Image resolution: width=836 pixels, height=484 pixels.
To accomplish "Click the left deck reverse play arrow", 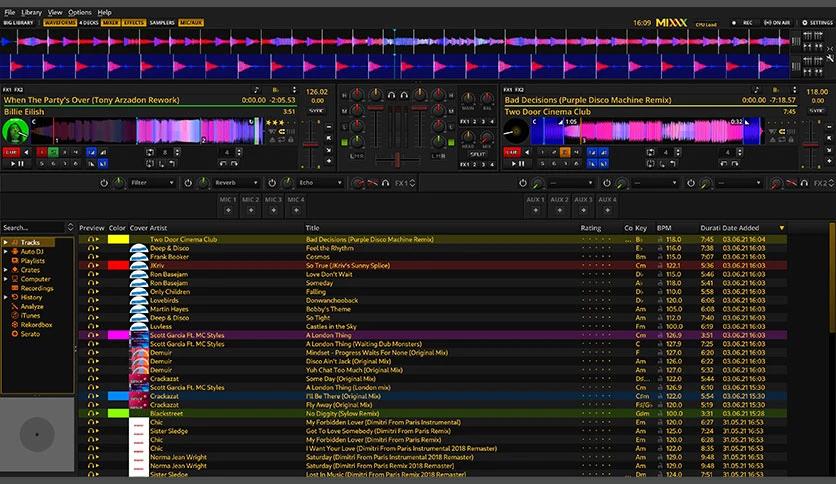I will (26, 152).
